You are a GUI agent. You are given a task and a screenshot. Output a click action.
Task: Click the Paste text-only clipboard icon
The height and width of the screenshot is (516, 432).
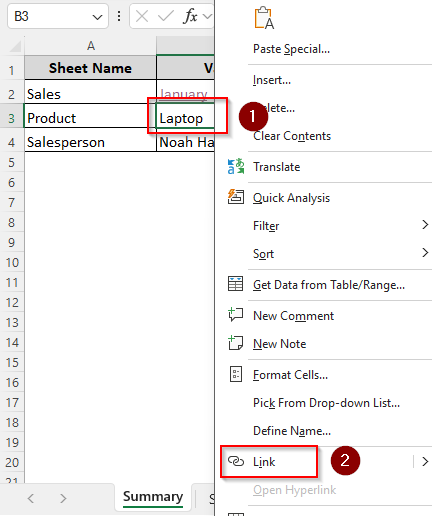[264, 18]
